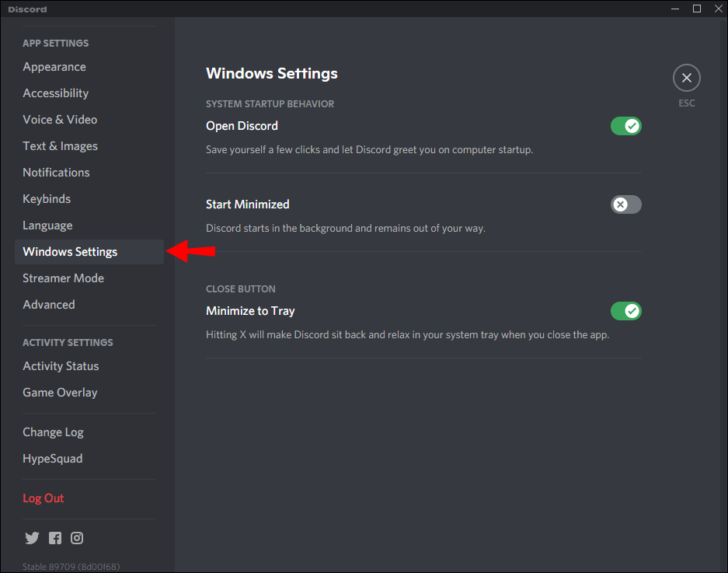Close settings with the ESC circle button
The height and width of the screenshot is (573, 728).
pos(686,78)
